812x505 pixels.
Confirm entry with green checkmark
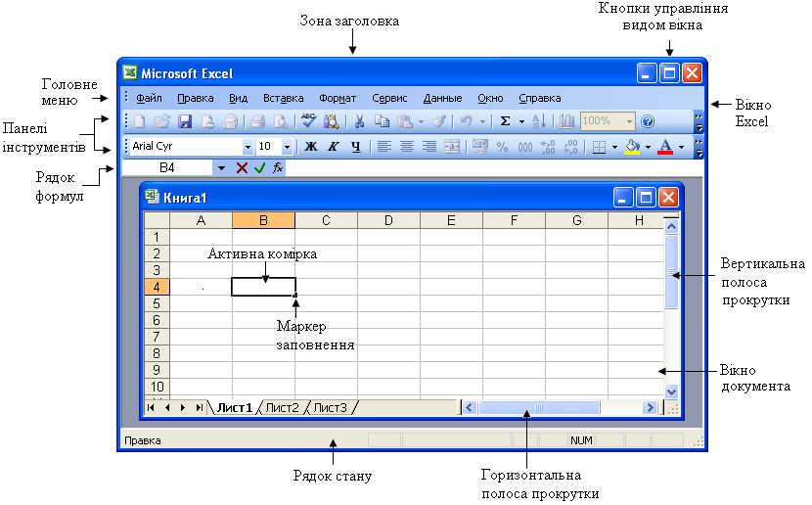(259, 167)
